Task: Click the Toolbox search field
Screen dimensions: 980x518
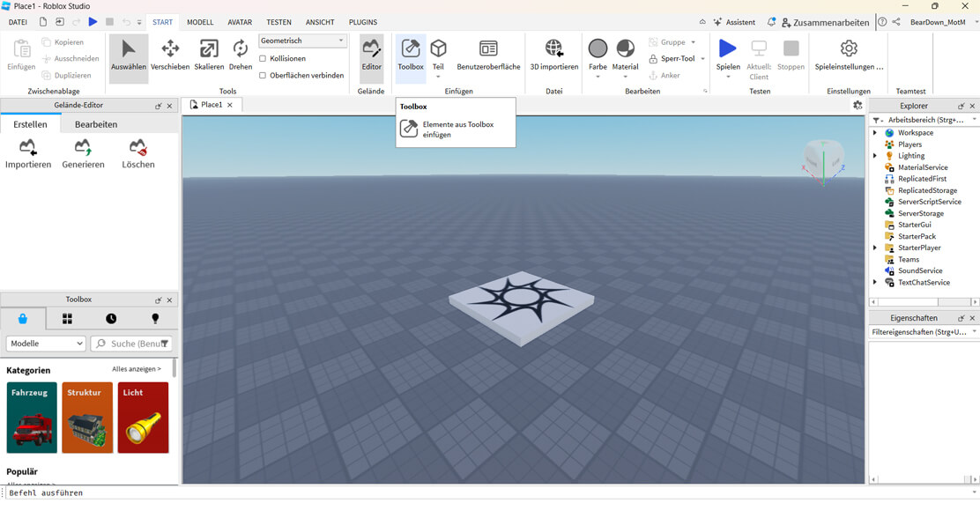Action: (x=133, y=344)
